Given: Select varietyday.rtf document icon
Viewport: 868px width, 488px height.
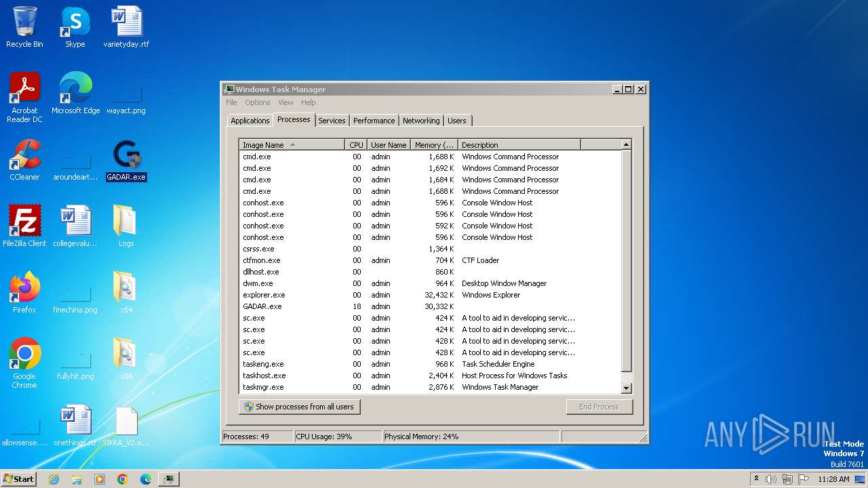Looking at the screenshot, I should (126, 27).
